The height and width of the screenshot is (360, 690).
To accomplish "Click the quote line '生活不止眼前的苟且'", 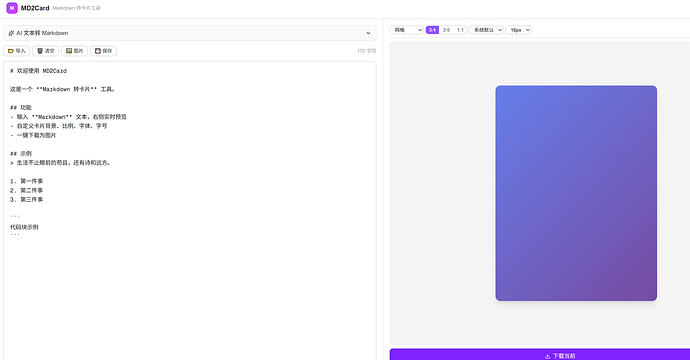I will (x=61, y=163).
